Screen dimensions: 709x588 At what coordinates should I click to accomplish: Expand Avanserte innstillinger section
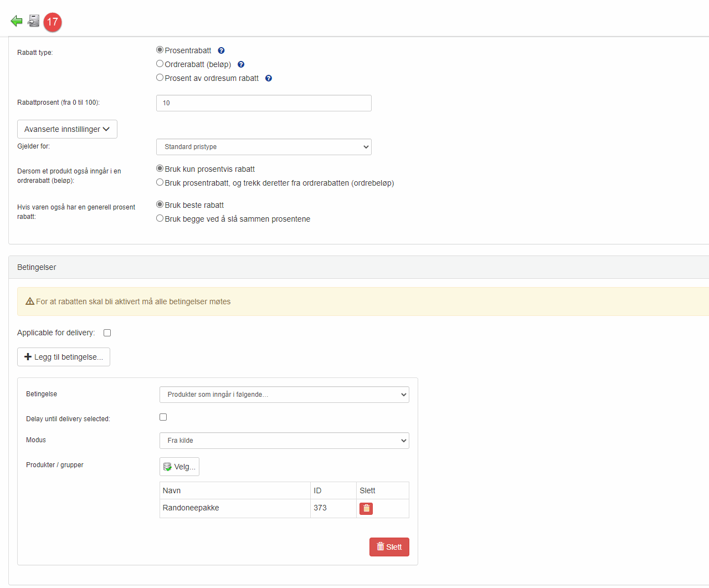click(x=67, y=129)
